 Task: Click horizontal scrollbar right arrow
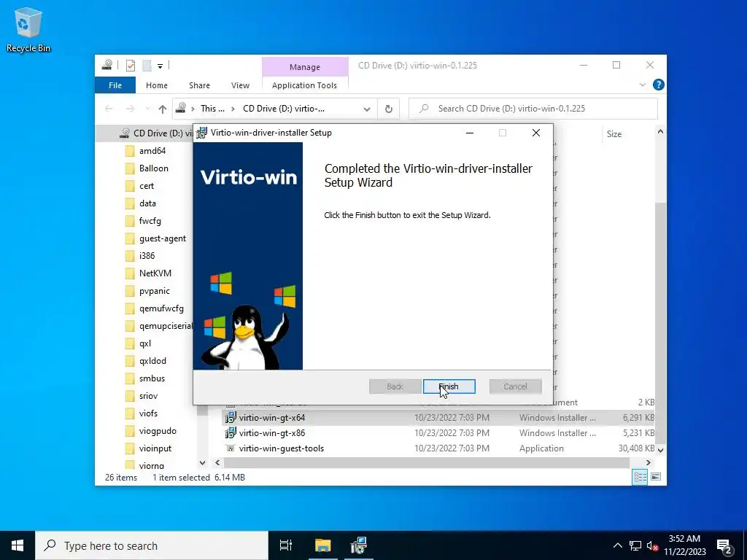pos(648,462)
